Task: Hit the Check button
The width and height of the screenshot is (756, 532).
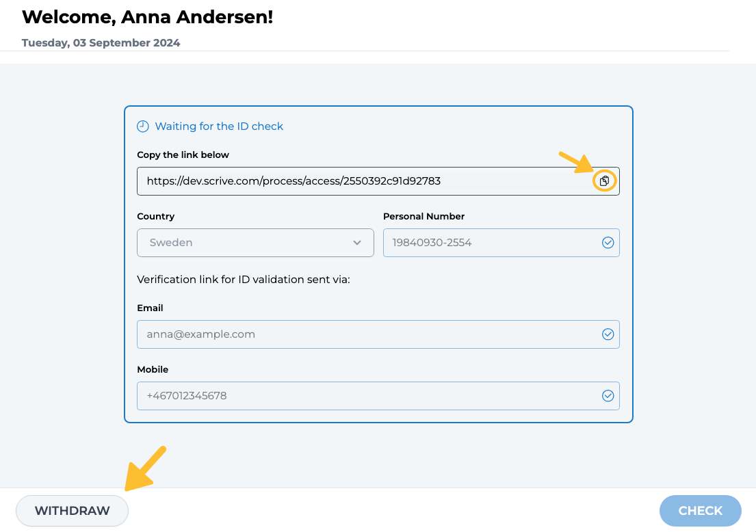Action: [700, 511]
